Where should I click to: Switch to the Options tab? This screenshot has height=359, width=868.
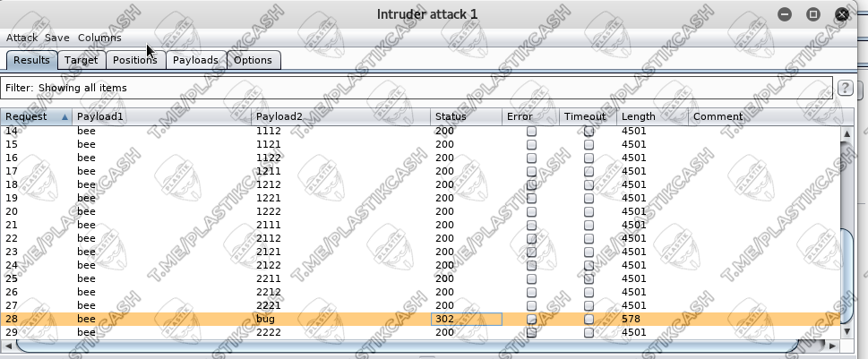point(253,60)
